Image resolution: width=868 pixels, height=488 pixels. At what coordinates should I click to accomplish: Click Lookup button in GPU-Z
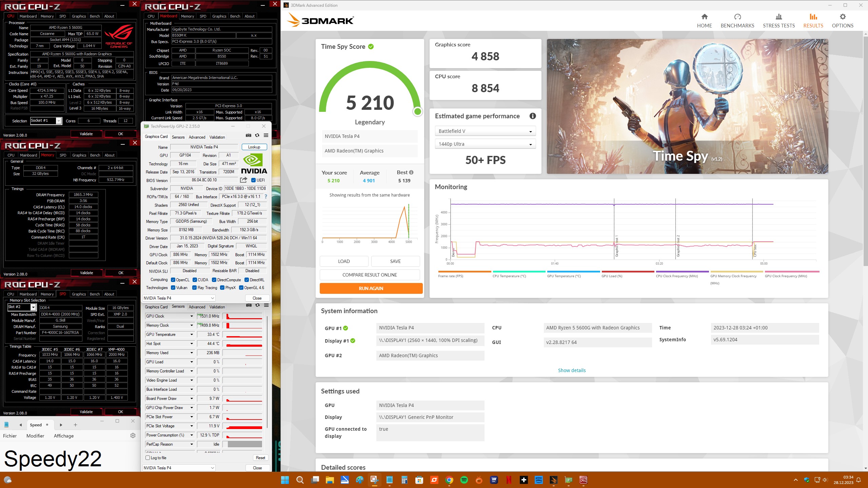point(254,147)
